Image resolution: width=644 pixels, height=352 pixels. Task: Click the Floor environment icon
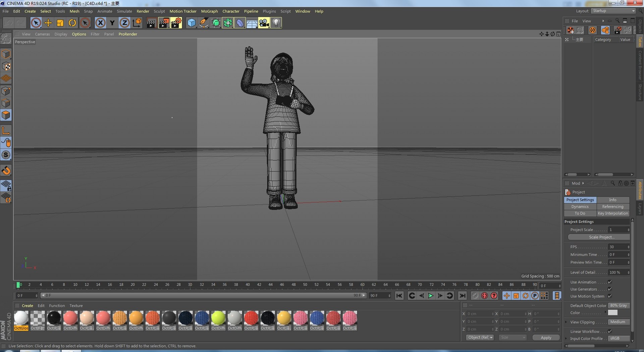pos(252,23)
